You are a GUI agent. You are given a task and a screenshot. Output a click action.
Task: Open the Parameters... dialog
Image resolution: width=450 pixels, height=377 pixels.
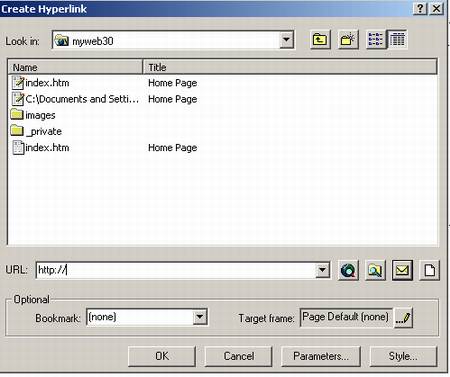321,356
